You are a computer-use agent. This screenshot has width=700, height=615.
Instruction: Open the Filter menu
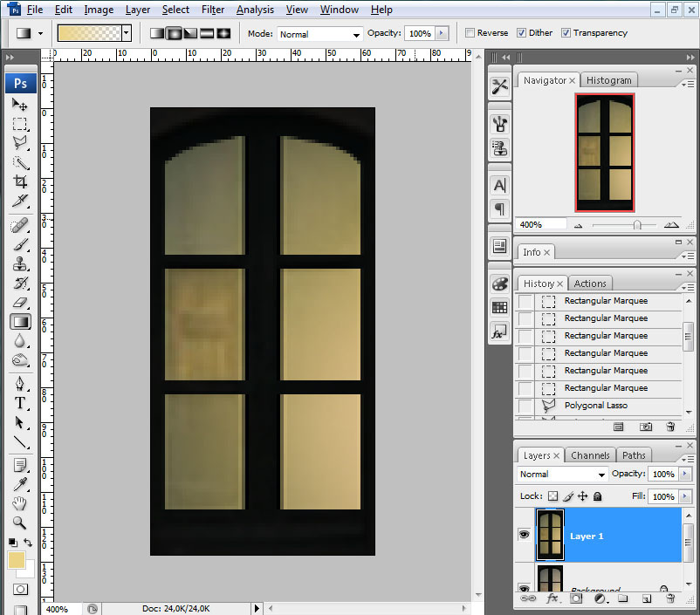tap(212, 10)
